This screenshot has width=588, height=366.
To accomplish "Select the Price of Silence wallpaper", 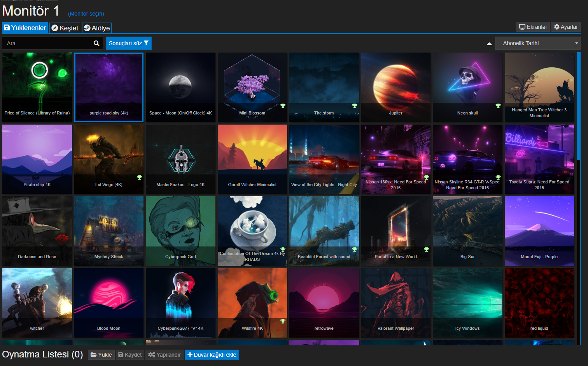I will 37,87.
